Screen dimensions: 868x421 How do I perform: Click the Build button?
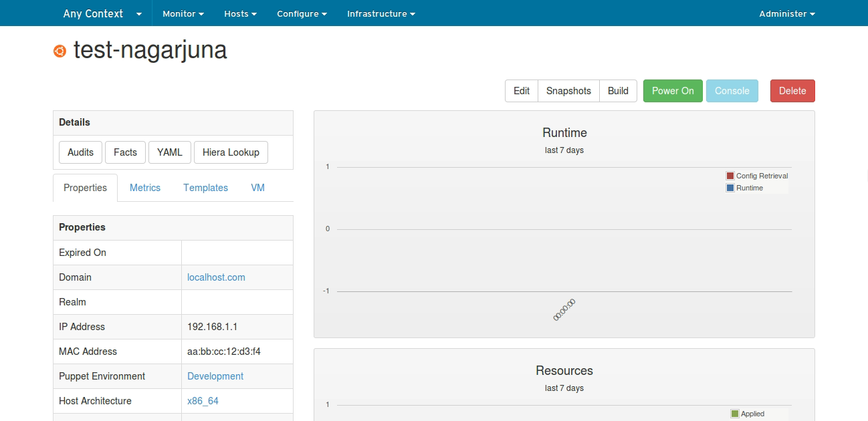[x=618, y=91]
